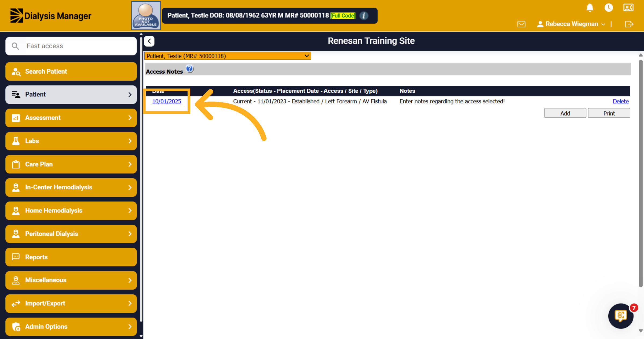The height and width of the screenshot is (339, 644).
Task: Open the Rebecca Wiegman user dropdown
Action: [x=571, y=24]
